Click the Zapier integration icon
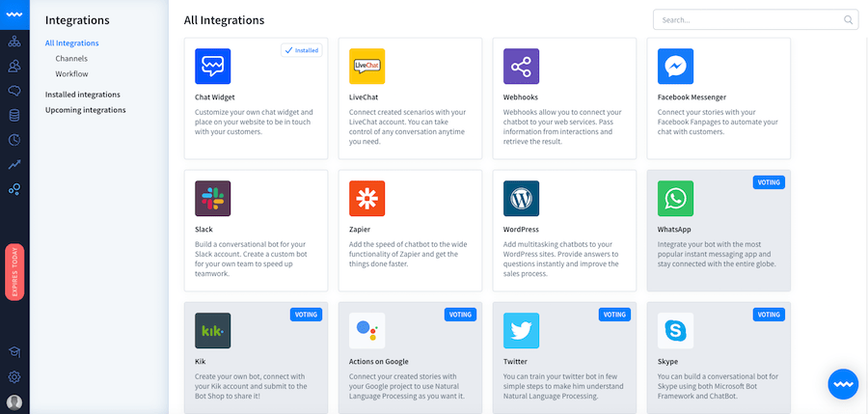Screen dimensions: 868x414 [x=367, y=199]
